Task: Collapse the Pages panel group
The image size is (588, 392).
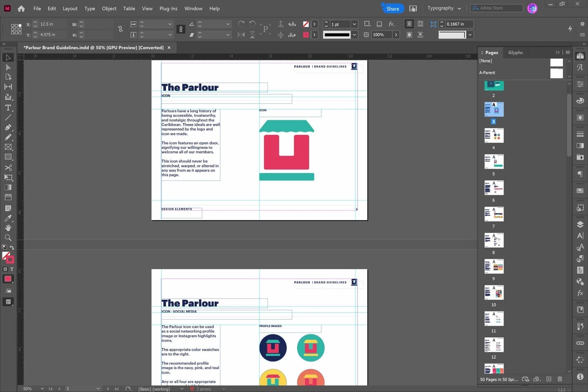Action: click(557, 52)
